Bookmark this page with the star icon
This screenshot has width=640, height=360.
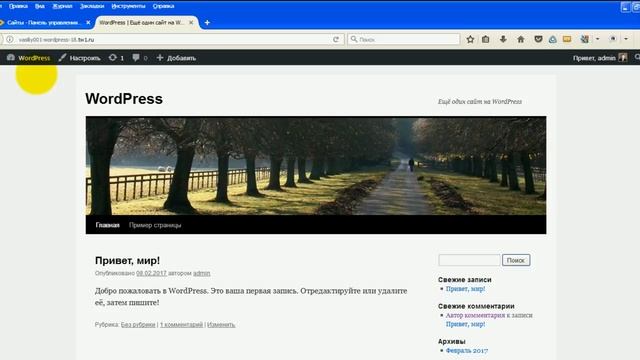click(x=470, y=39)
